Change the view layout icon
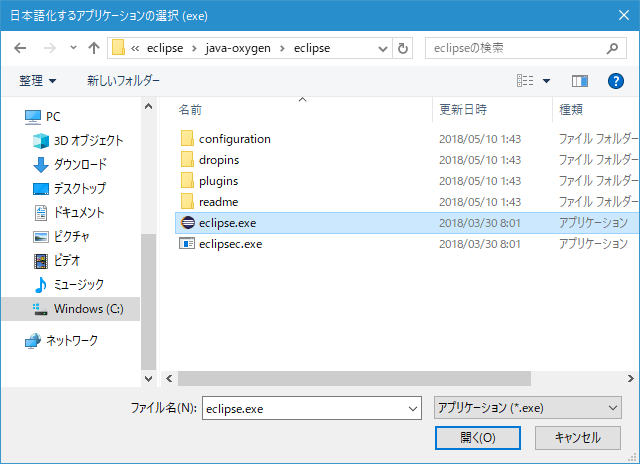The width and height of the screenshot is (640, 464). [x=525, y=80]
